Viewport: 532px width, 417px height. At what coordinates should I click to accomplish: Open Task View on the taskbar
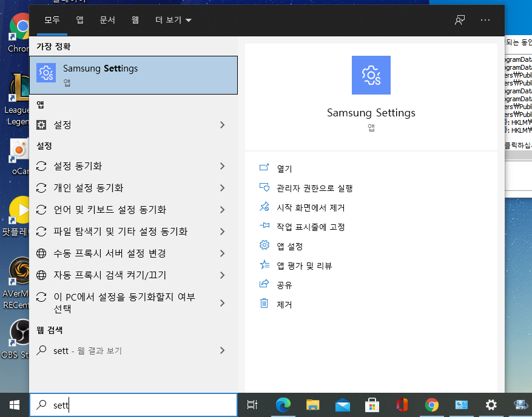[252, 405]
